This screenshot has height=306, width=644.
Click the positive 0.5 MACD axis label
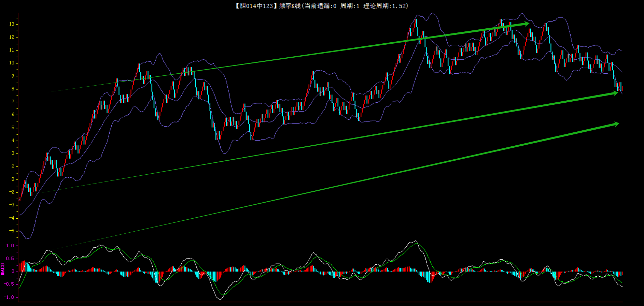(x=10, y=259)
